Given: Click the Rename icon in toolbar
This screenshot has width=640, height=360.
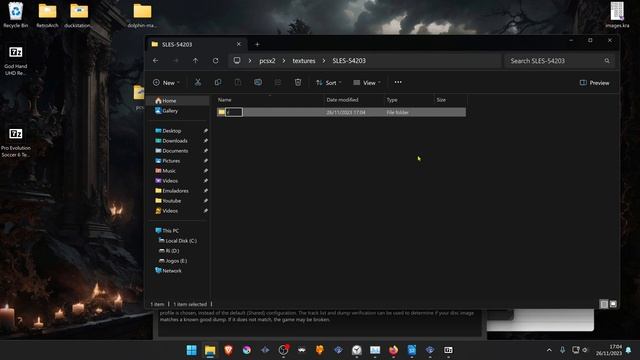Looking at the screenshot, I should pos(258,82).
